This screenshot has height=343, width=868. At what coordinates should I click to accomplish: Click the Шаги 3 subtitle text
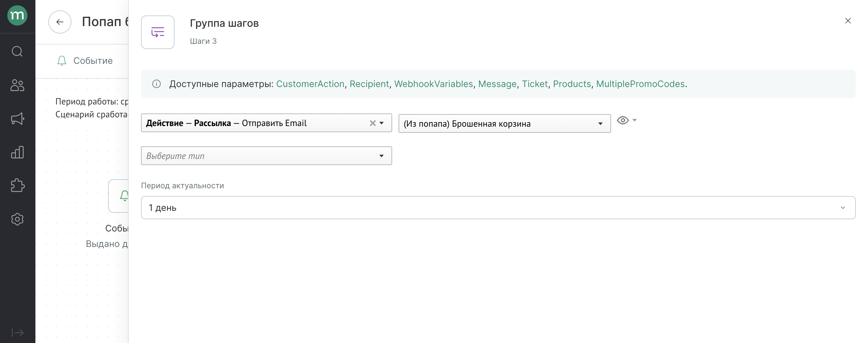203,41
